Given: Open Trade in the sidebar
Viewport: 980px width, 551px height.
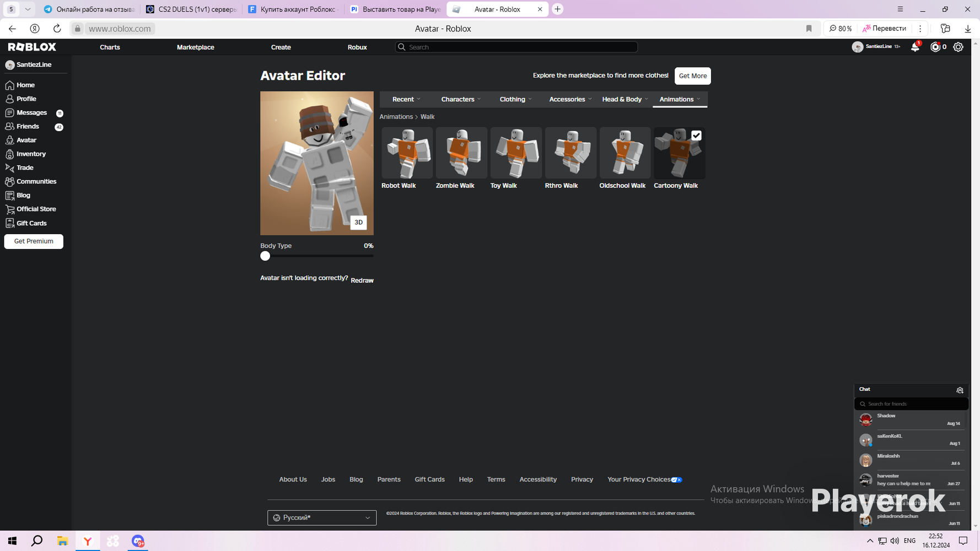Looking at the screenshot, I should point(19,168).
